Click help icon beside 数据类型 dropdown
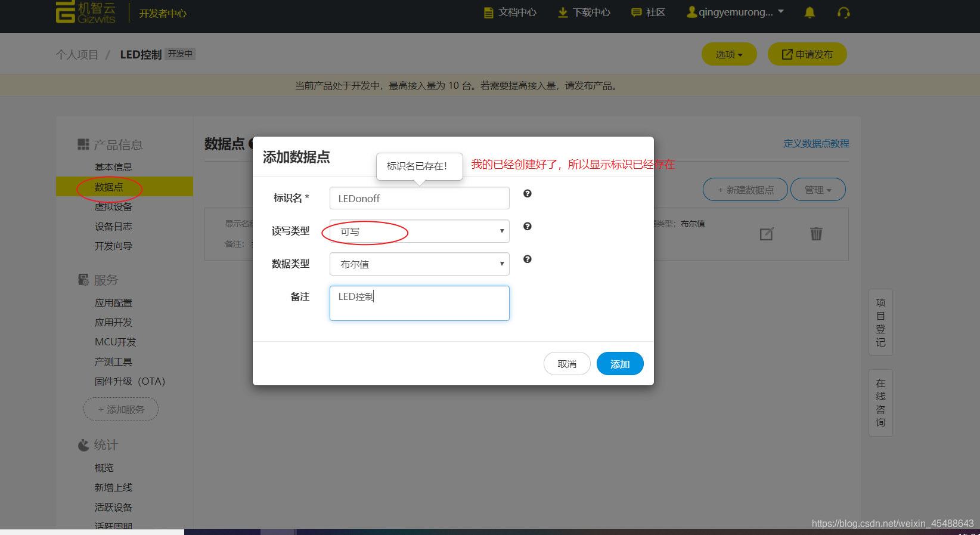The height and width of the screenshot is (535, 980). coord(528,259)
